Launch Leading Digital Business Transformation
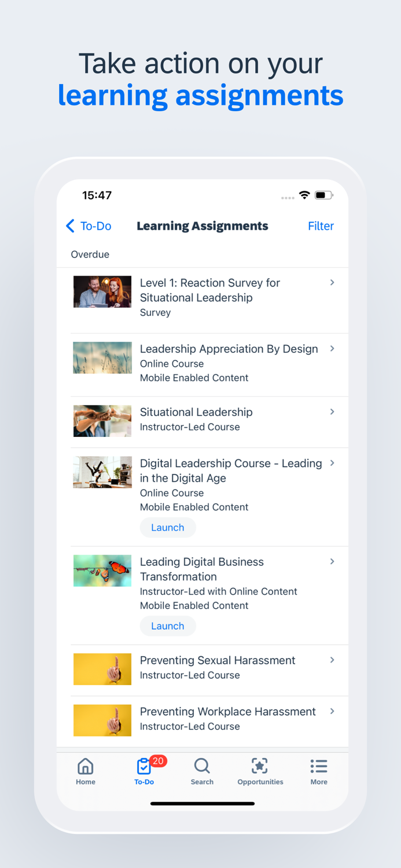The image size is (401, 868). coord(167,626)
